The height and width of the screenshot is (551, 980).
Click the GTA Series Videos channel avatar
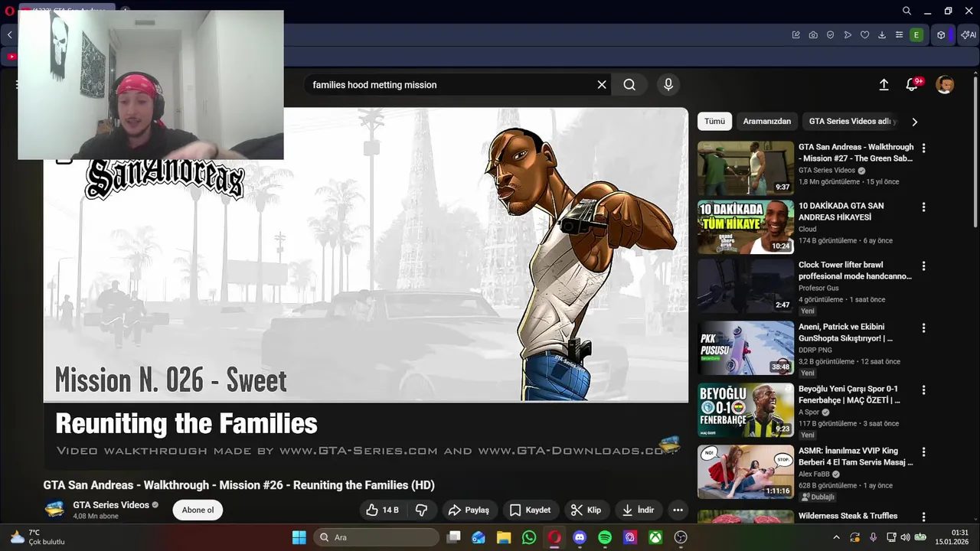tap(54, 510)
